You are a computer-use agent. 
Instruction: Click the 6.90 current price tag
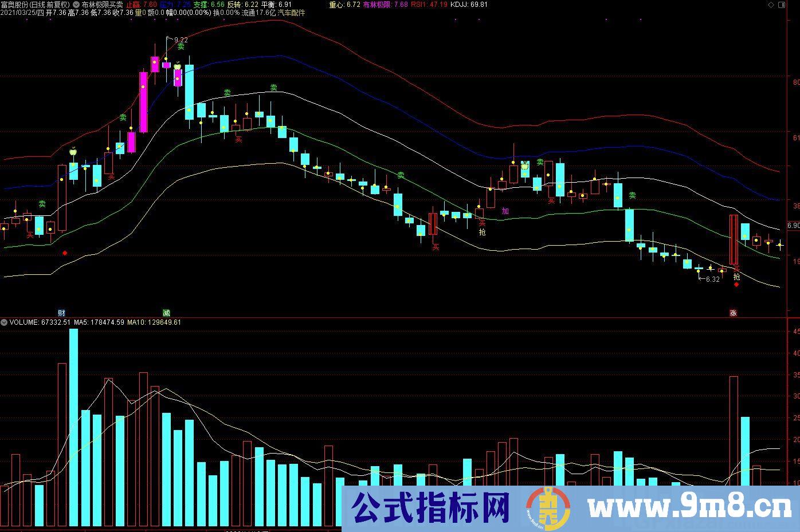793,226
